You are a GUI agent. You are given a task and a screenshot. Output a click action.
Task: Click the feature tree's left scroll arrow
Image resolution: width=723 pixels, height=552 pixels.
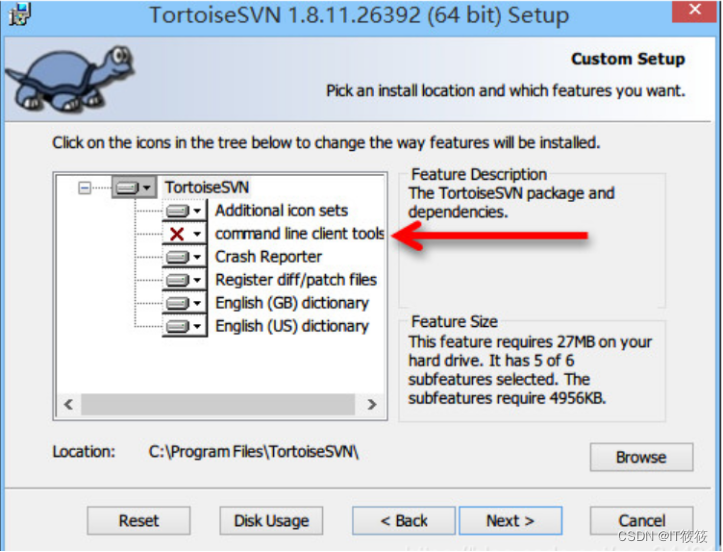click(x=69, y=404)
